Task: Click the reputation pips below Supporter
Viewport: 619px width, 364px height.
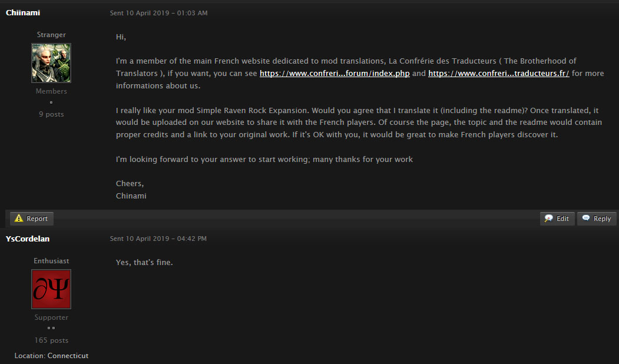Action: coord(51,328)
